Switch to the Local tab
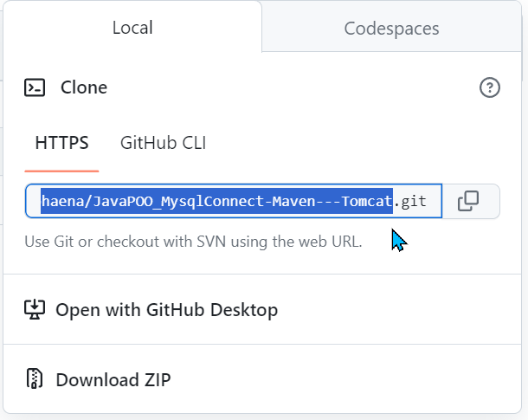The height and width of the screenshot is (420, 528). click(x=132, y=28)
